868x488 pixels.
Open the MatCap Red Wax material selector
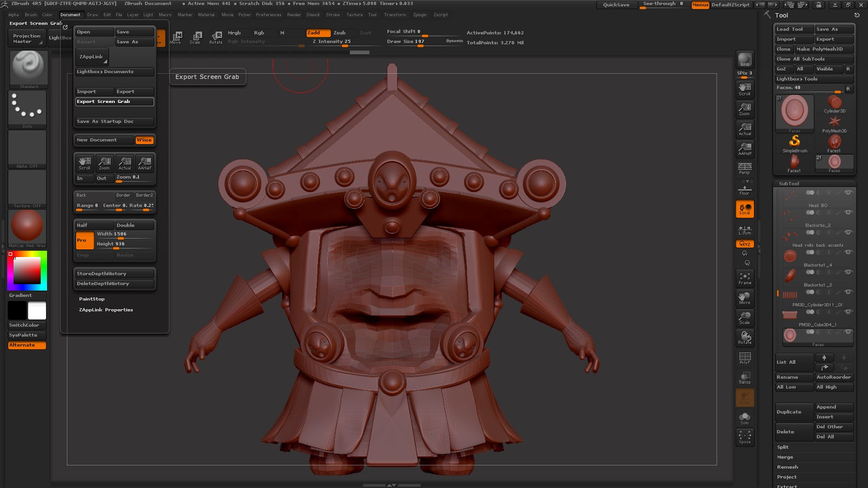click(x=27, y=228)
